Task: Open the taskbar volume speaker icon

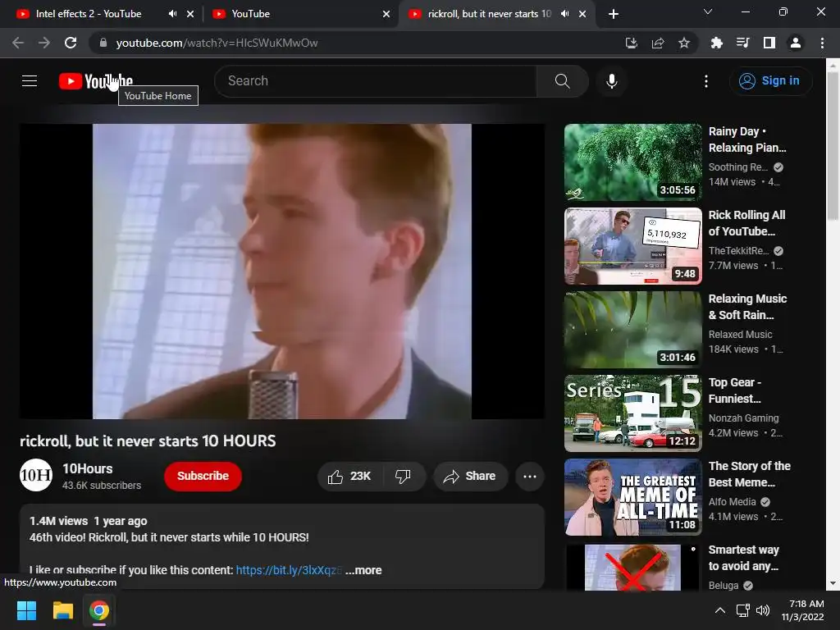Action: tap(763, 610)
